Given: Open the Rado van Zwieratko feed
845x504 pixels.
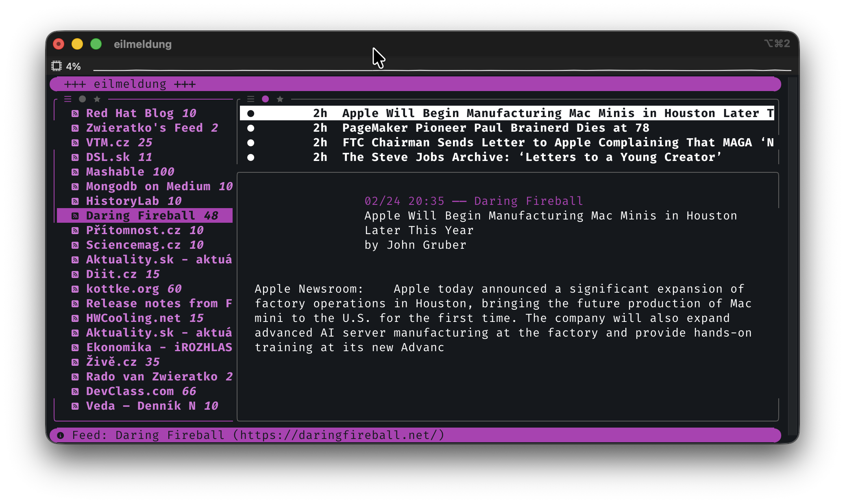Looking at the screenshot, I should (x=145, y=377).
